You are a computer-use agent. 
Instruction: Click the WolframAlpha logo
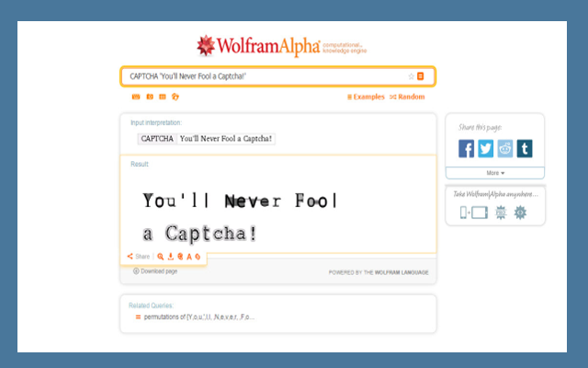[282, 46]
